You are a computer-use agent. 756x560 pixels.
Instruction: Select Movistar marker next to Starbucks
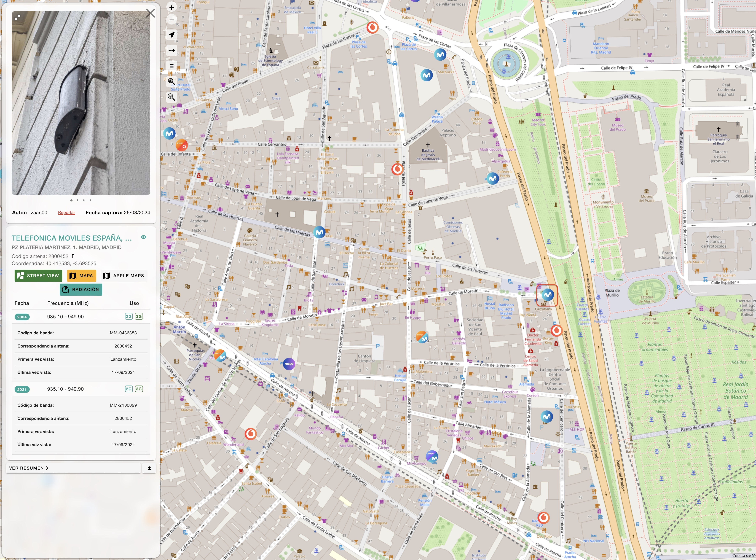pos(440,55)
